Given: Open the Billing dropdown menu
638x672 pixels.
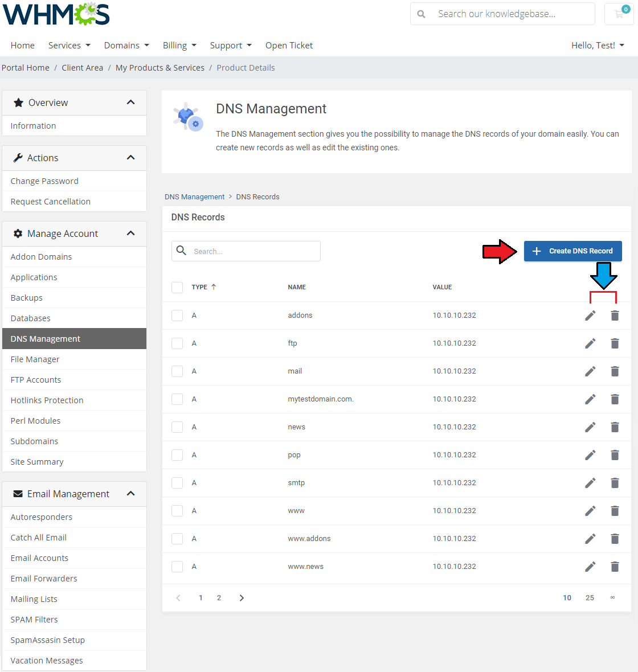Looking at the screenshot, I should click(179, 46).
